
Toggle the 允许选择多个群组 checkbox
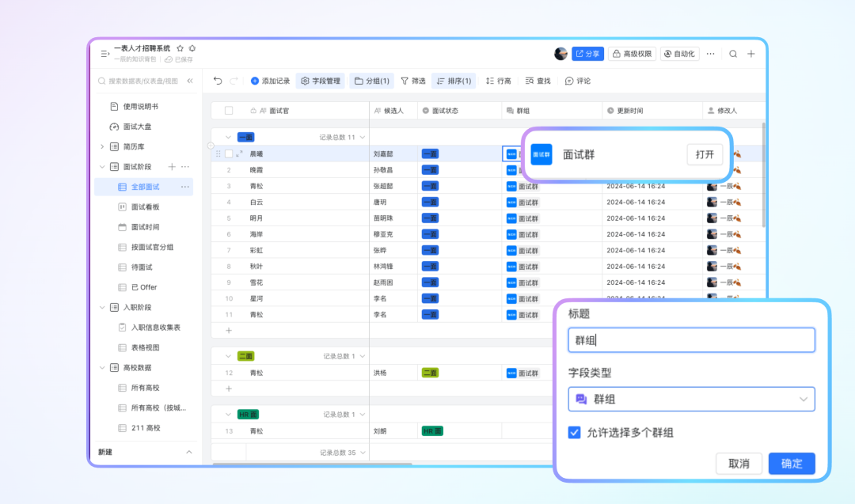pos(575,433)
